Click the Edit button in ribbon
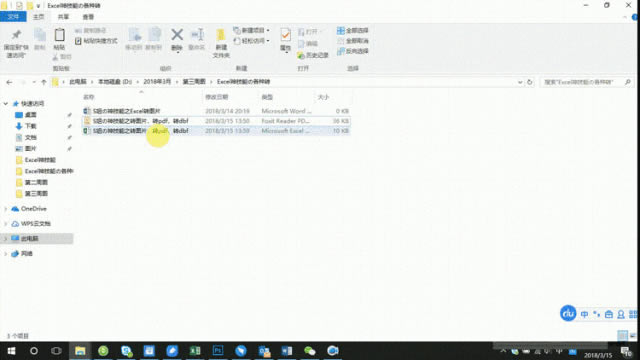 tap(308, 43)
